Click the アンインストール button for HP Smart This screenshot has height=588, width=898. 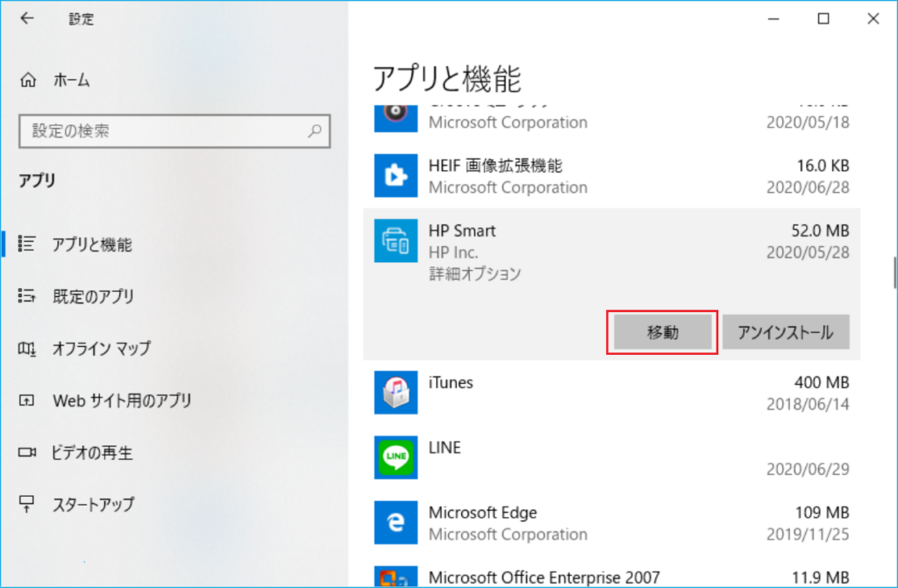pyautogui.click(x=786, y=332)
